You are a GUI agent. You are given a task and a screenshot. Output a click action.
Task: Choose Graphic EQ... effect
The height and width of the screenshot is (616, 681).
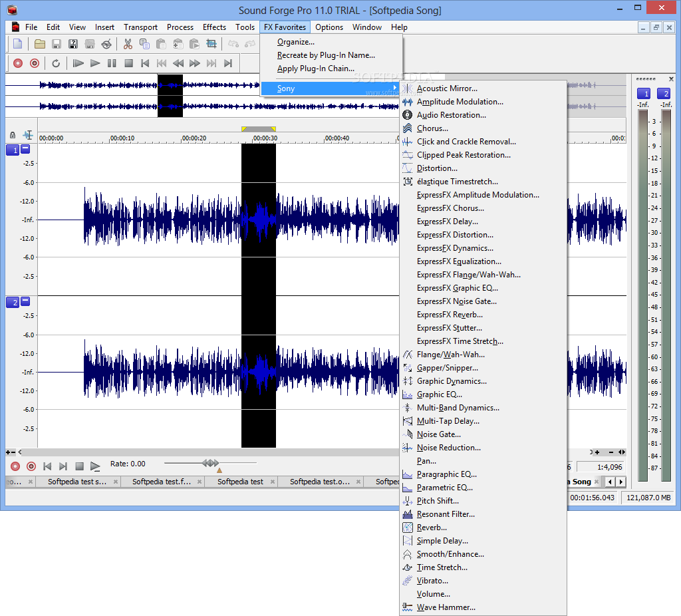click(483, 394)
